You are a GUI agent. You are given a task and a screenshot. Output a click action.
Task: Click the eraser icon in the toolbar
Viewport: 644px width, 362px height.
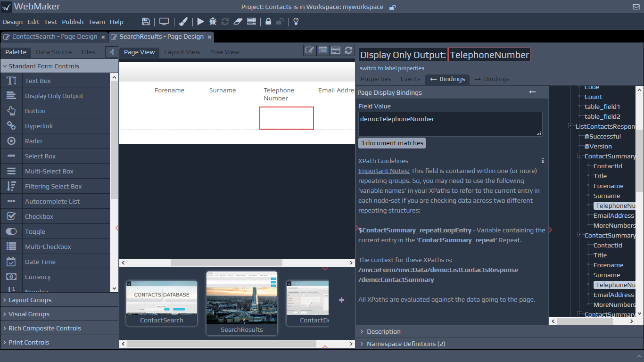[x=238, y=22]
